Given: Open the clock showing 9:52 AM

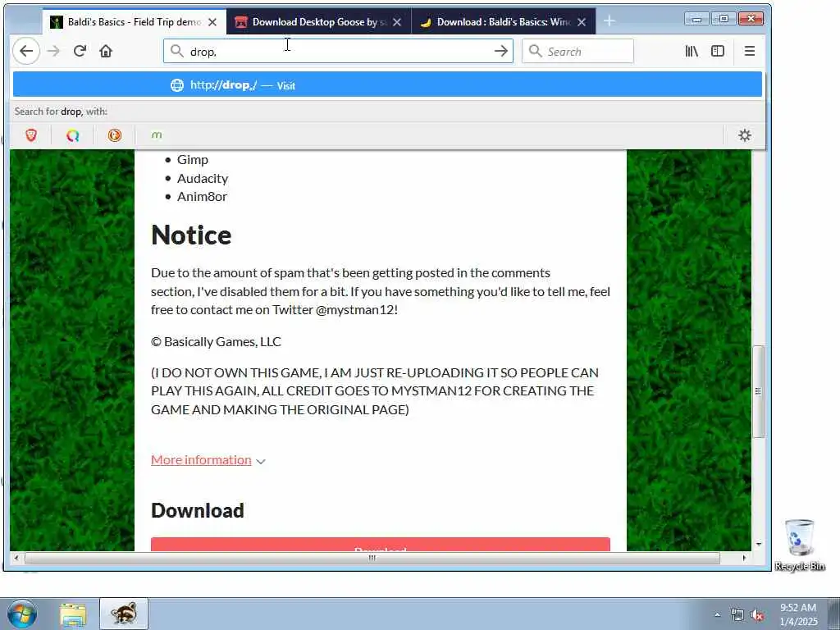Looking at the screenshot, I should point(798,614).
